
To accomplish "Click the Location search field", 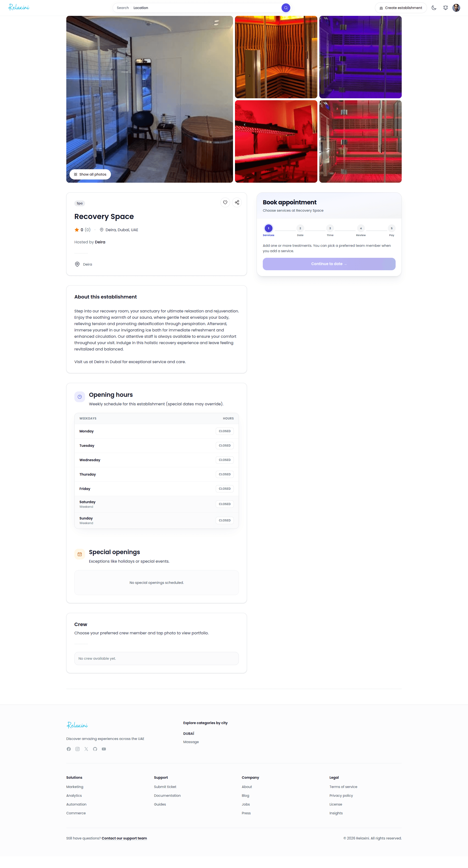I will (x=206, y=8).
